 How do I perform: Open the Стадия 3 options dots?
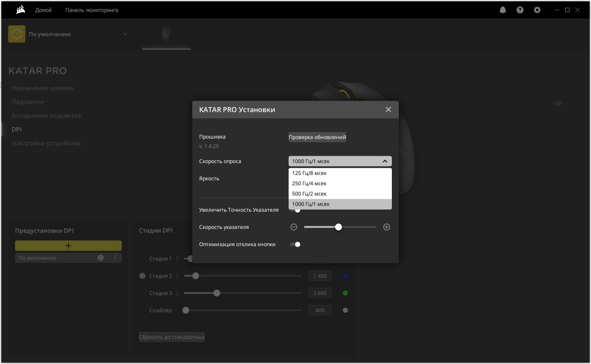pos(177,293)
